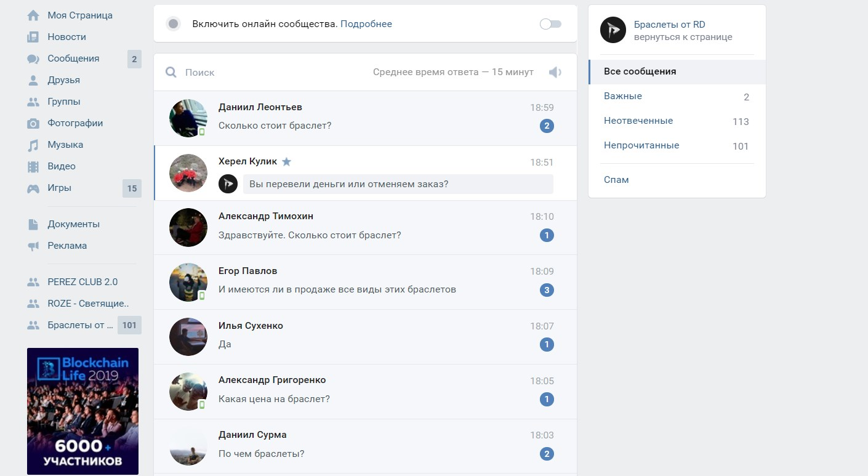Open conversation with Александр Тимохин
This screenshot has height=476, width=868.
pyautogui.click(x=365, y=227)
